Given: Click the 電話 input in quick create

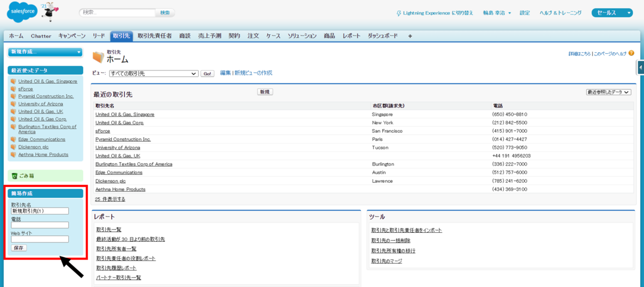Looking at the screenshot, I should 40,225.
